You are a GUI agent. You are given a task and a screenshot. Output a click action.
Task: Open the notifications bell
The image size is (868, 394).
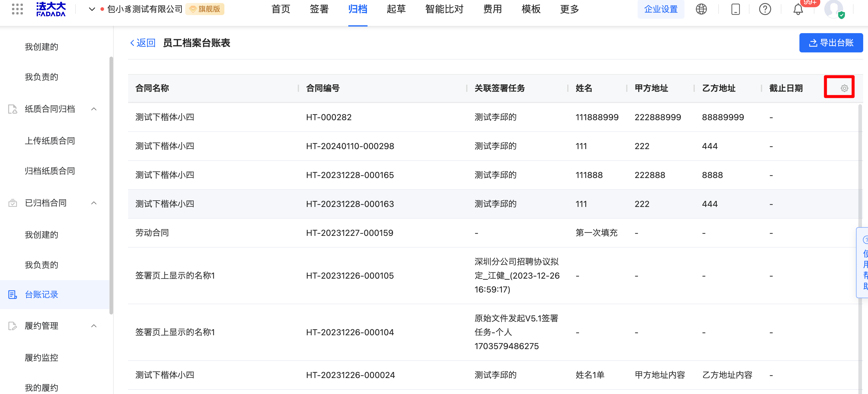[798, 9]
